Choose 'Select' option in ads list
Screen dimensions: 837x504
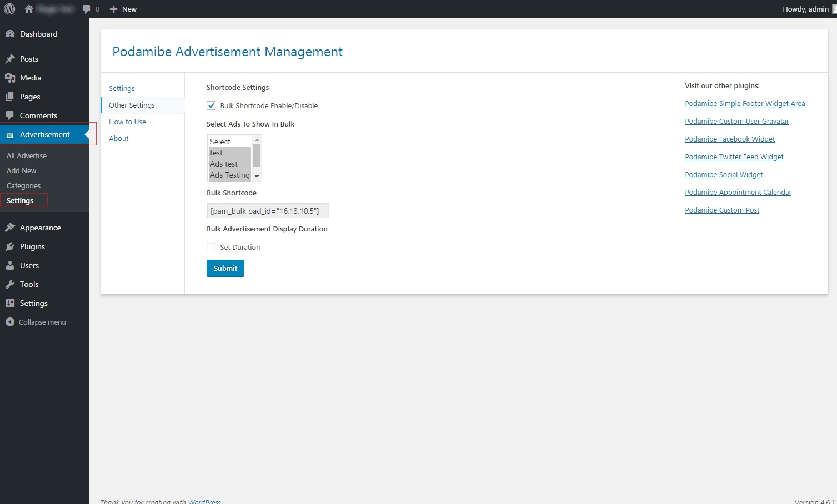(x=229, y=142)
